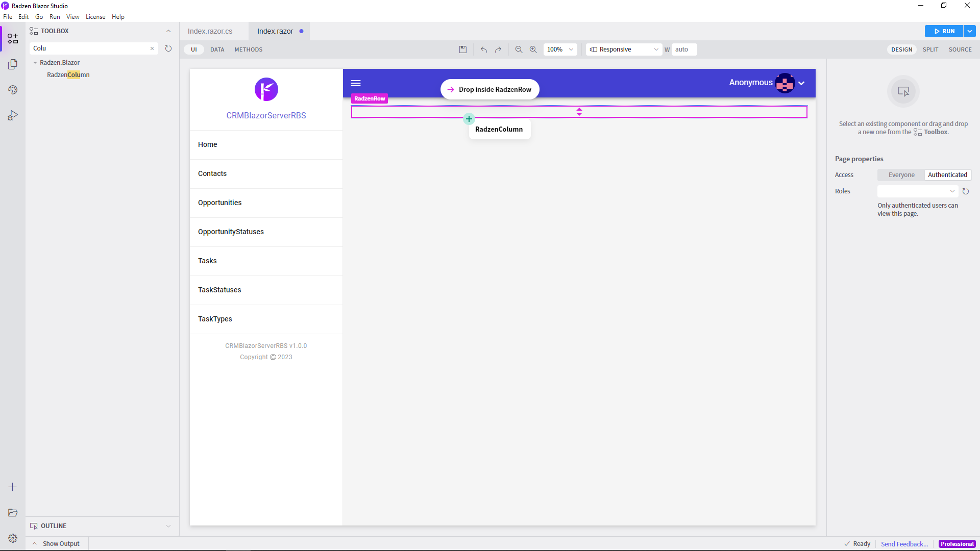Switch to the Index.razor.cs tab
The height and width of the screenshot is (551, 980).
[210, 31]
